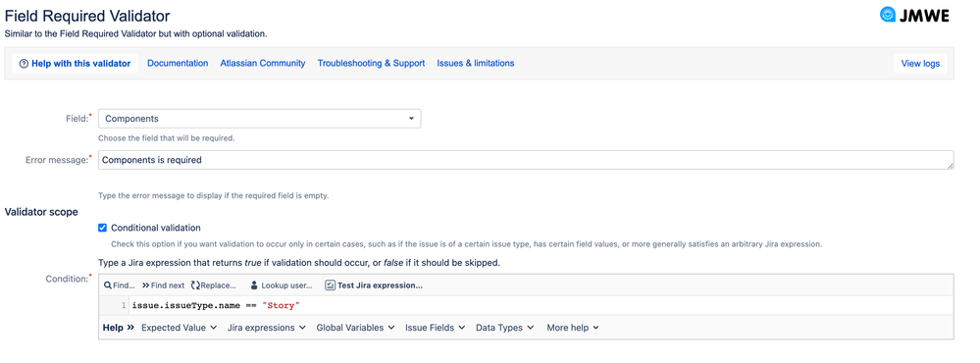Click the View logs button
The image size is (980, 363).
(920, 64)
